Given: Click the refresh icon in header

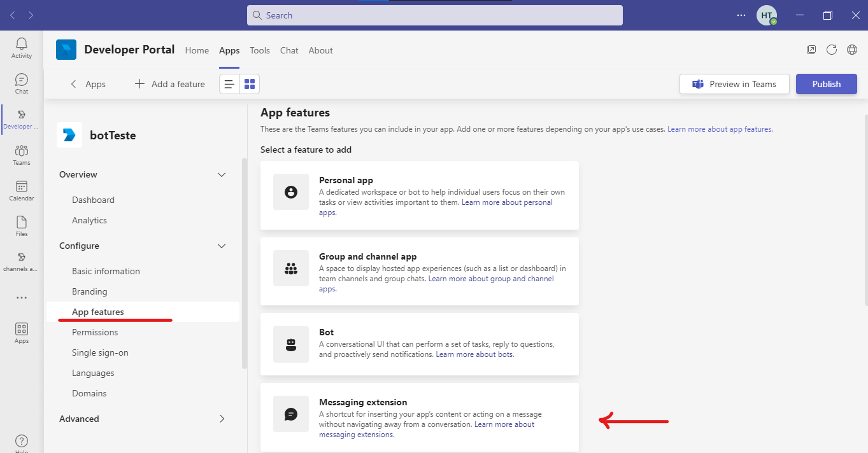Looking at the screenshot, I should coord(831,50).
